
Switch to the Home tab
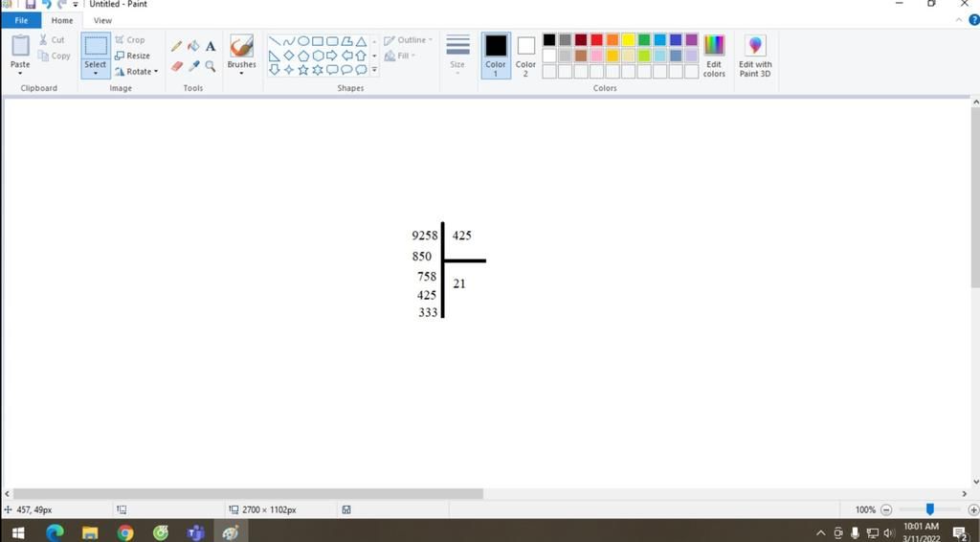pyautogui.click(x=62, y=20)
